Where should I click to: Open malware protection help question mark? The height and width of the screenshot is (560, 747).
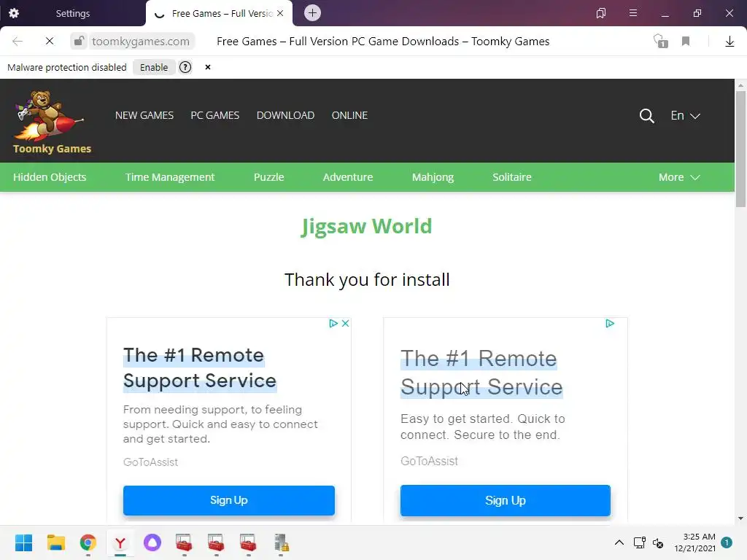pyautogui.click(x=185, y=67)
